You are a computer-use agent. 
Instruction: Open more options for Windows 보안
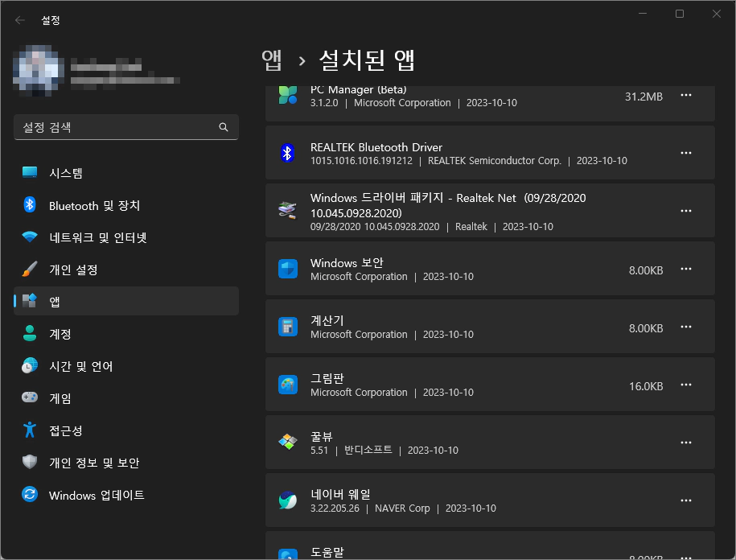point(686,269)
